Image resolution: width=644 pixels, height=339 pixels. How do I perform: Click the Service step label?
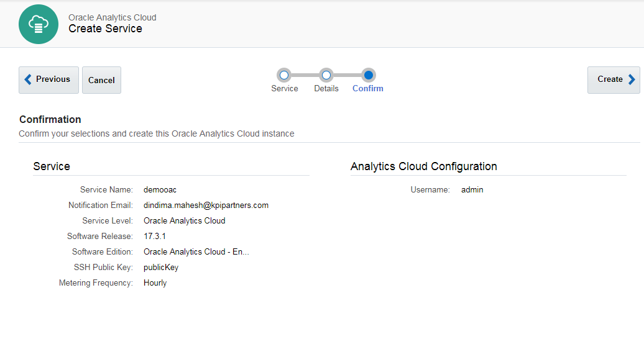[x=285, y=89]
